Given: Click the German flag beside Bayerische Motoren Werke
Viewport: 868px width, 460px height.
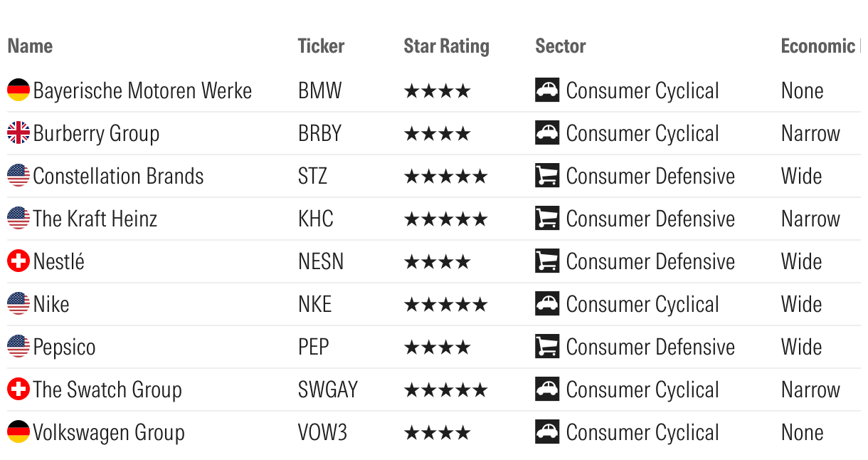Looking at the screenshot, I should 18,90.
